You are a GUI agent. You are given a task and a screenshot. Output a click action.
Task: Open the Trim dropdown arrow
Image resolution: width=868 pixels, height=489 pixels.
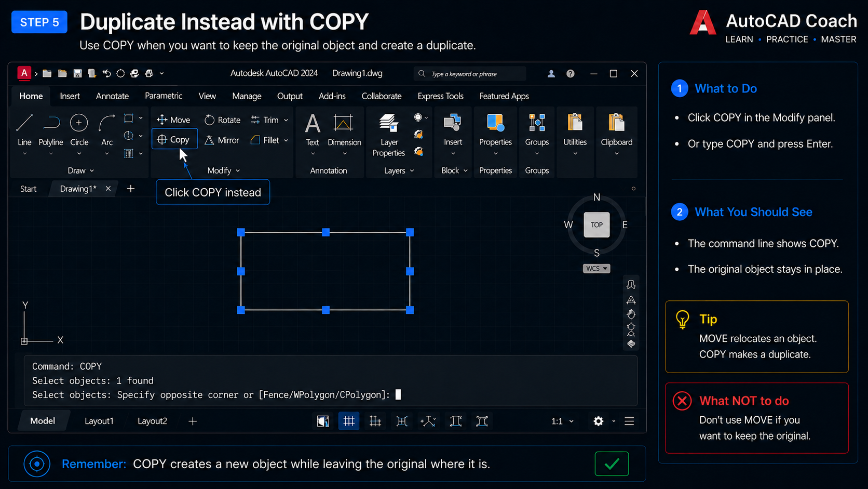286,120
